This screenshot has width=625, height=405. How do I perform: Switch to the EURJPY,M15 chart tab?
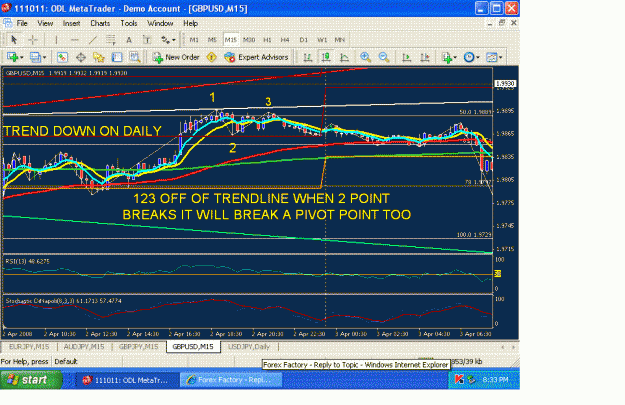29,347
